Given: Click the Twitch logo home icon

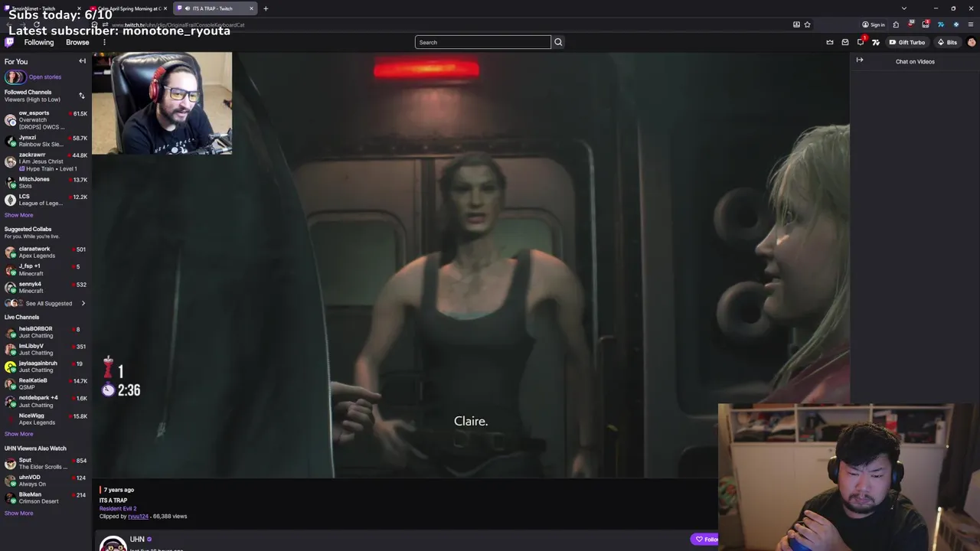Looking at the screenshot, I should 9,42.
